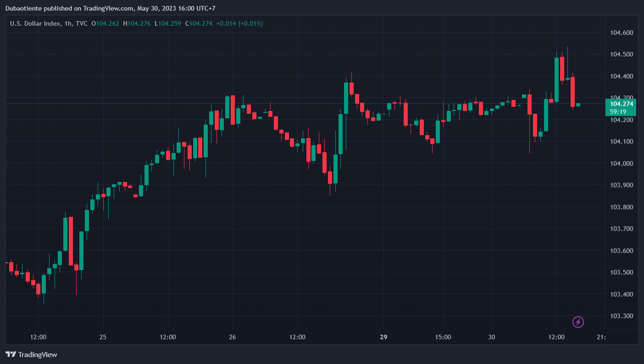This screenshot has height=364, width=644.
Task: Click the TradingView logo in the bottom corner
Action: click(31, 354)
